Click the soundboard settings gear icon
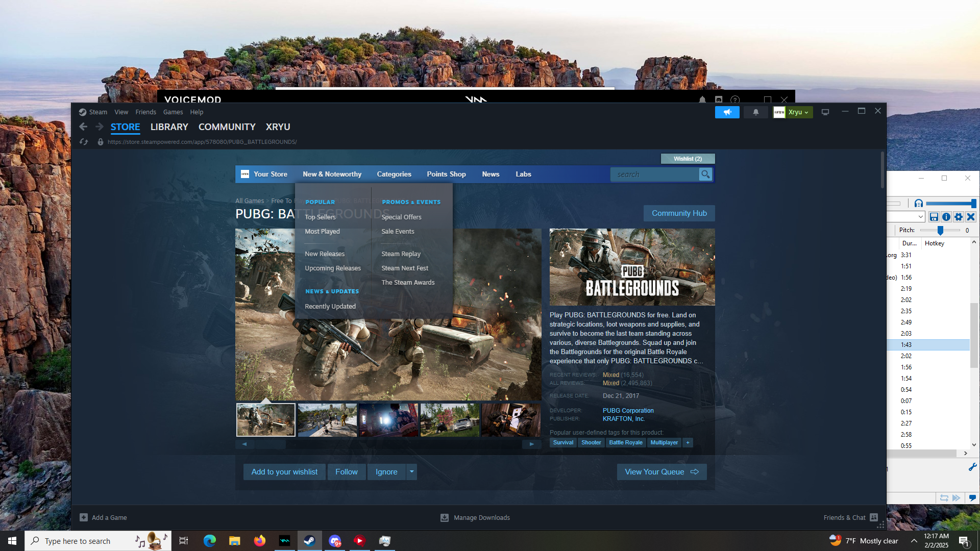The height and width of the screenshot is (551, 980). point(959,217)
